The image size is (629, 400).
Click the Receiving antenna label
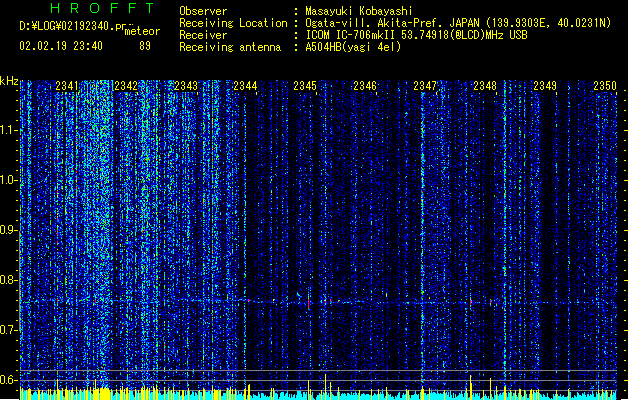pyautogui.click(x=230, y=47)
